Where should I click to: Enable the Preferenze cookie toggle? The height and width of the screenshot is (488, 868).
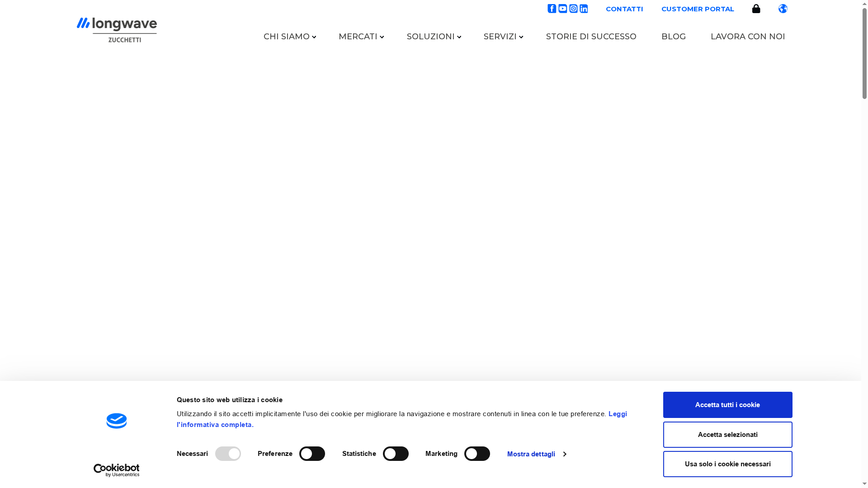click(312, 454)
